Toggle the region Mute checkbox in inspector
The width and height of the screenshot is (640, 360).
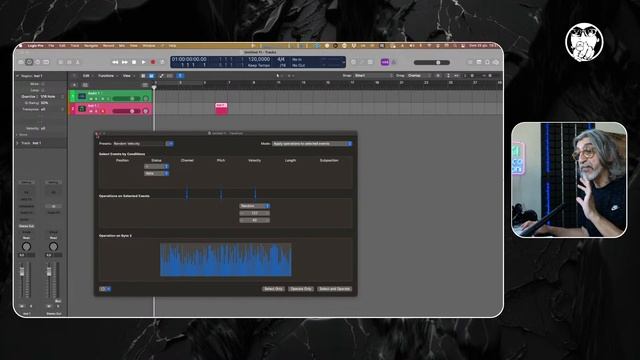point(43,84)
